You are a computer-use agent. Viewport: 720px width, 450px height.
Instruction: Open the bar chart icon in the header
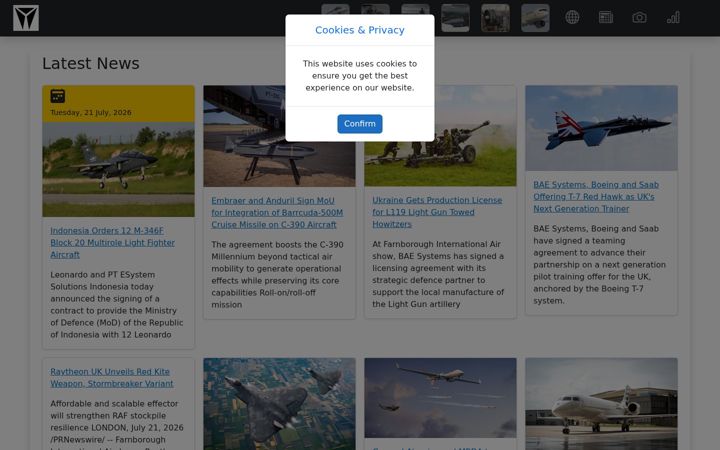pos(673,17)
